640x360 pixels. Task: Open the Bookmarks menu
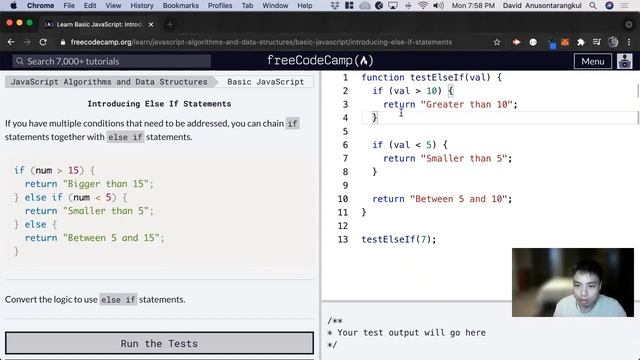181,5
